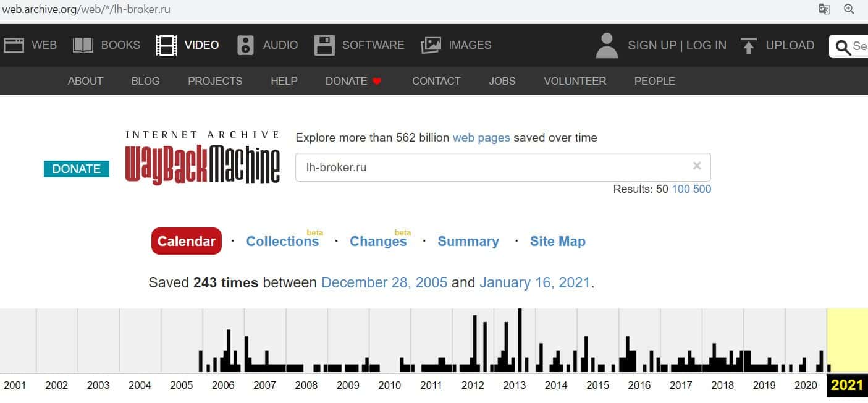The image size is (868, 403).
Task: Click the Wayback Machine logo
Action: 202,158
